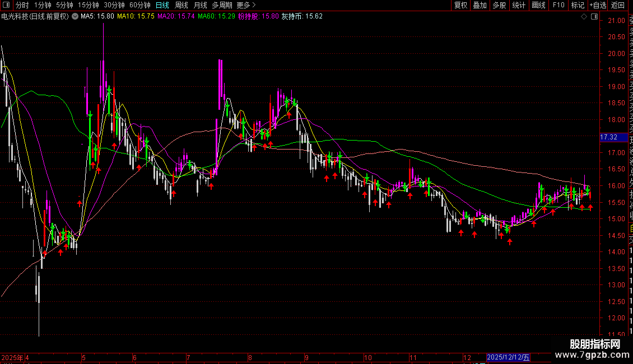Click the 标记 mark button
This screenshot has height=364, width=633.
point(578,5)
